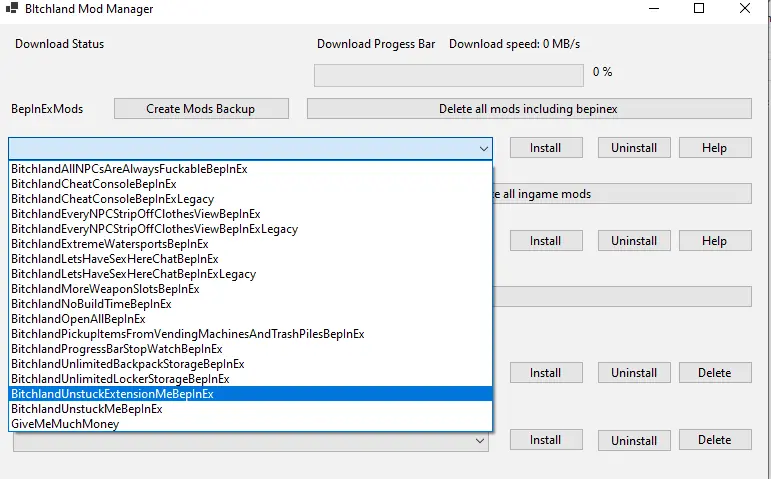Choose BitchlandUnlimitedLockerStorageBepInEx entry
This screenshot has width=771, height=479.
click(250, 379)
